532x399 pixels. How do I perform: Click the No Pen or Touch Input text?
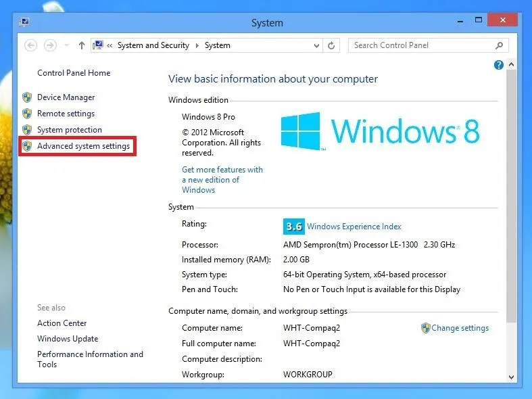click(x=372, y=289)
